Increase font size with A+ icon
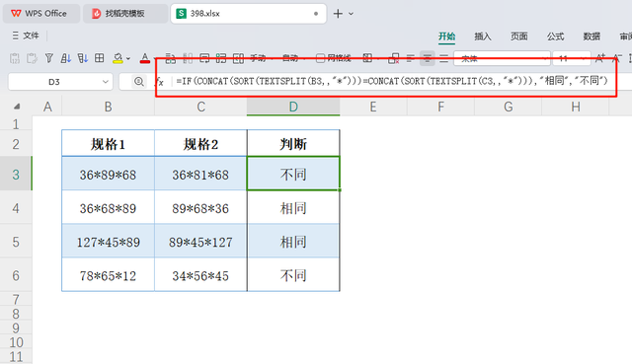632x364 pixels. [x=600, y=58]
